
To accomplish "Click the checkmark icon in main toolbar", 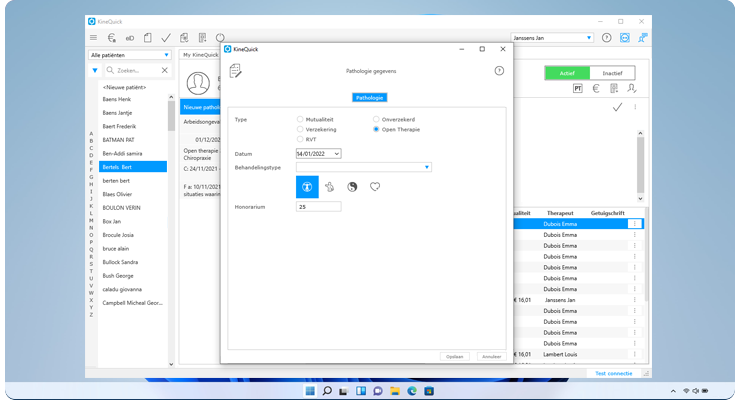I will pos(166,38).
